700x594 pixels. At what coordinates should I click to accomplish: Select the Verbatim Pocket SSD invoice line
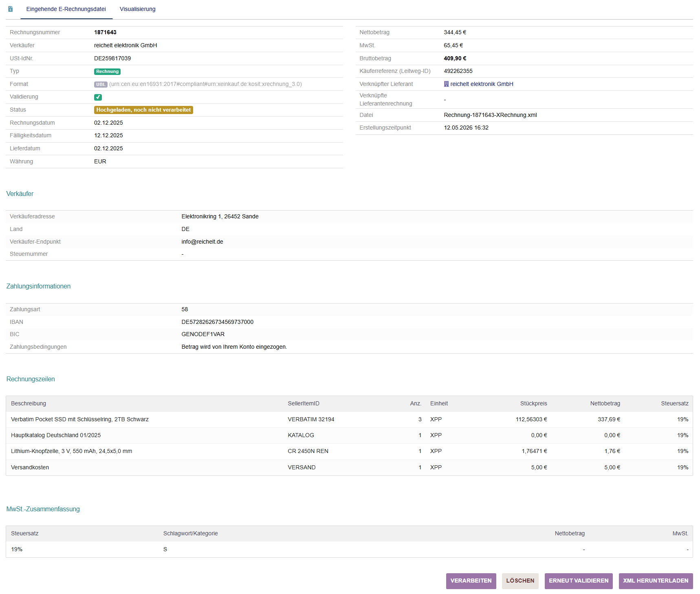pos(349,420)
